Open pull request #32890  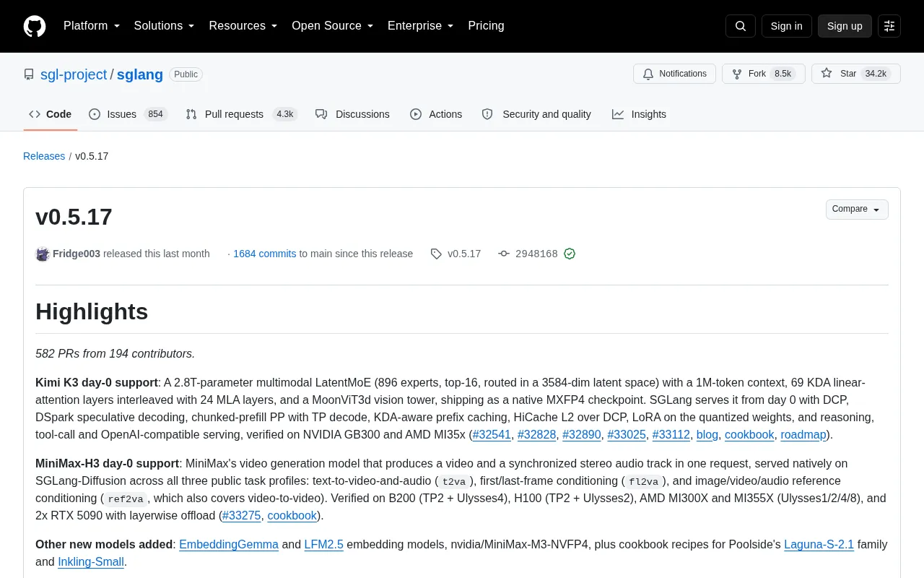tap(582, 434)
